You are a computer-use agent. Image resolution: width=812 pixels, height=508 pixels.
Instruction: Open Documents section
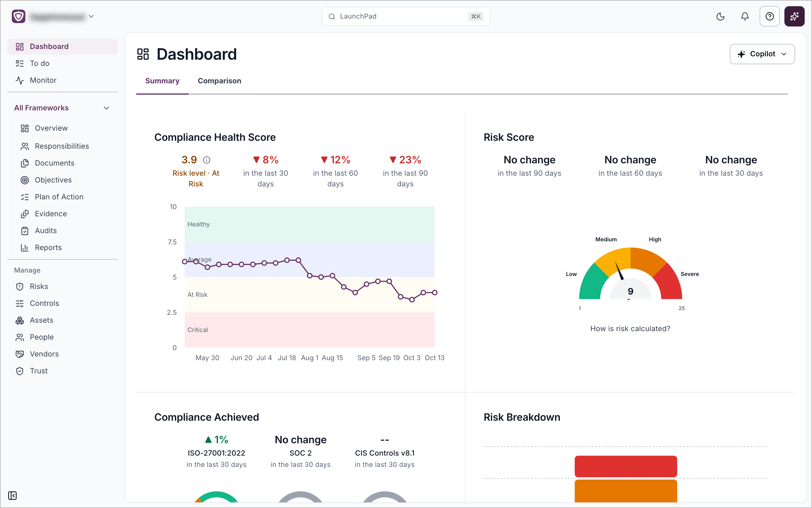pyautogui.click(x=66, y=163)
